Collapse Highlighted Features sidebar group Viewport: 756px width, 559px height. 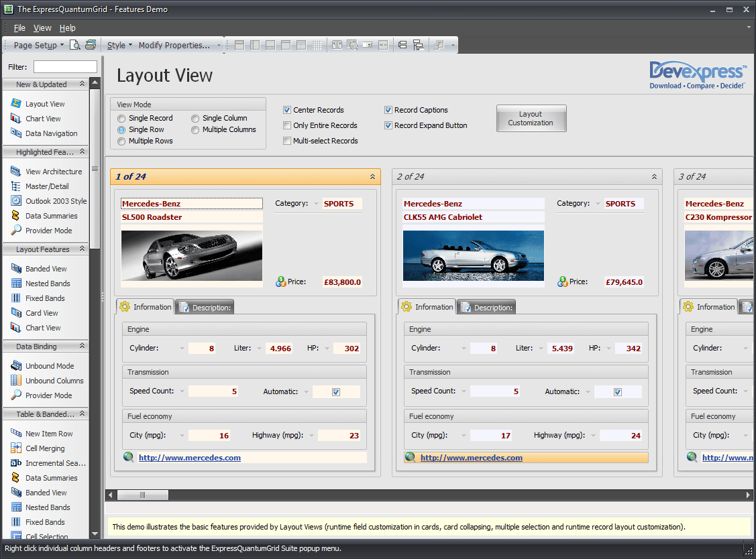tap(82, 151)
